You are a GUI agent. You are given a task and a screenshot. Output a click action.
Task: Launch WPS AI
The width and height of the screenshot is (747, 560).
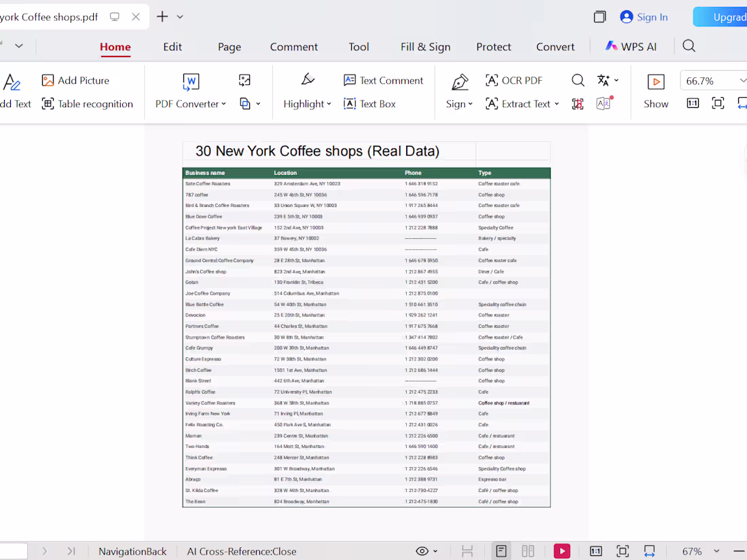632,46
